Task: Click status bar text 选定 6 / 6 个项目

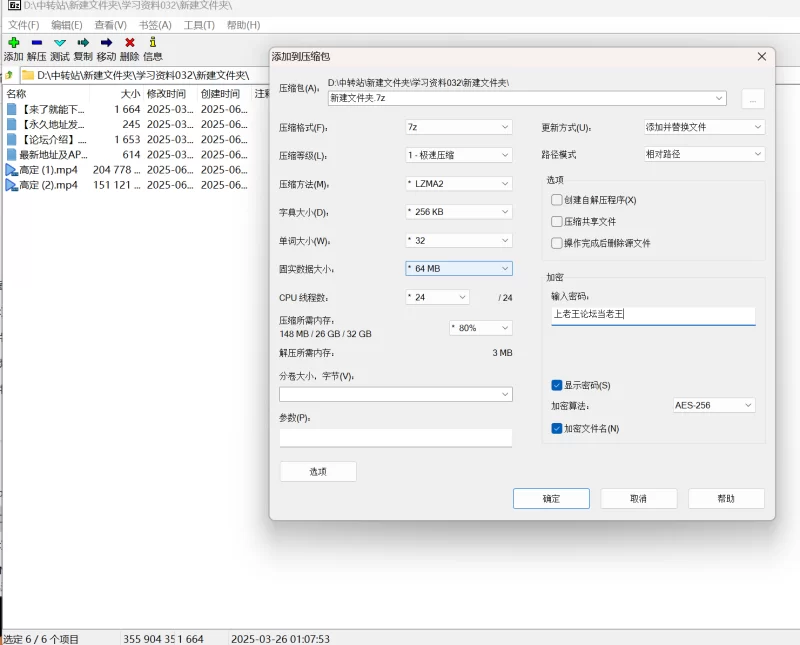Action: 41,639
